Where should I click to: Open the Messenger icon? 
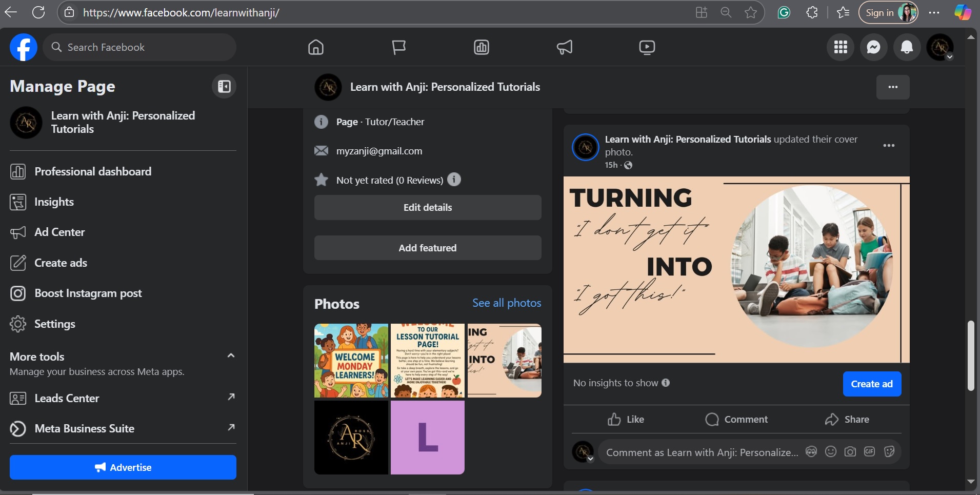pos(874,47)
